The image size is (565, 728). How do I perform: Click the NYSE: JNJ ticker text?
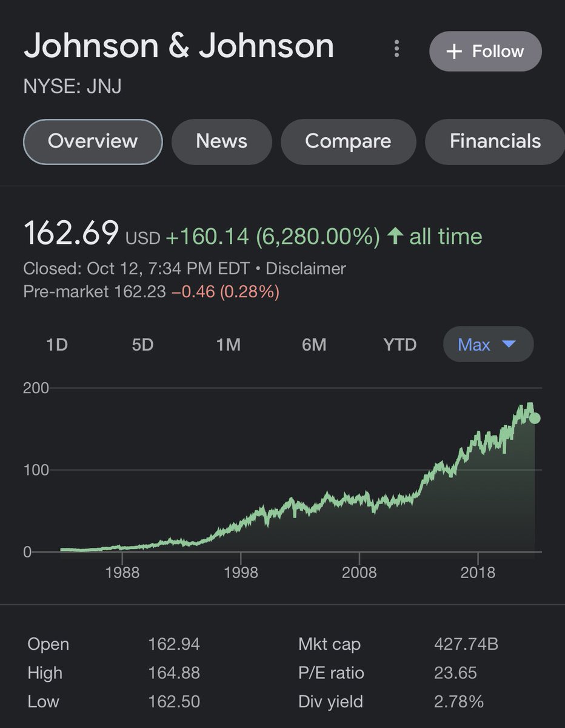click(x=73, y=87)
